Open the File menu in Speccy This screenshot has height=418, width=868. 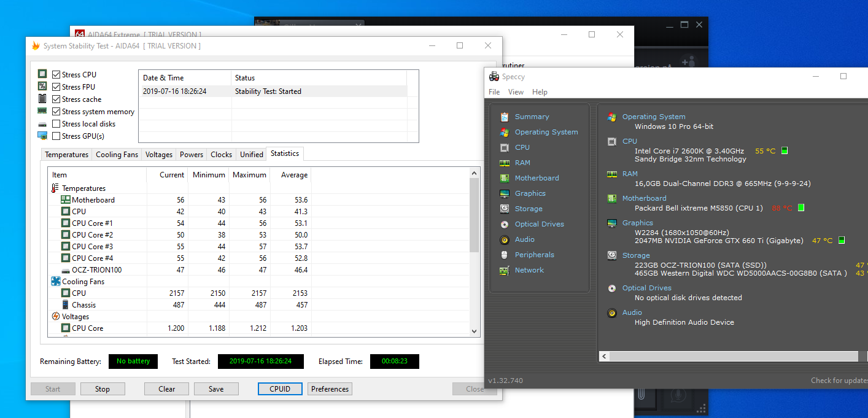(x=494, y=92)
